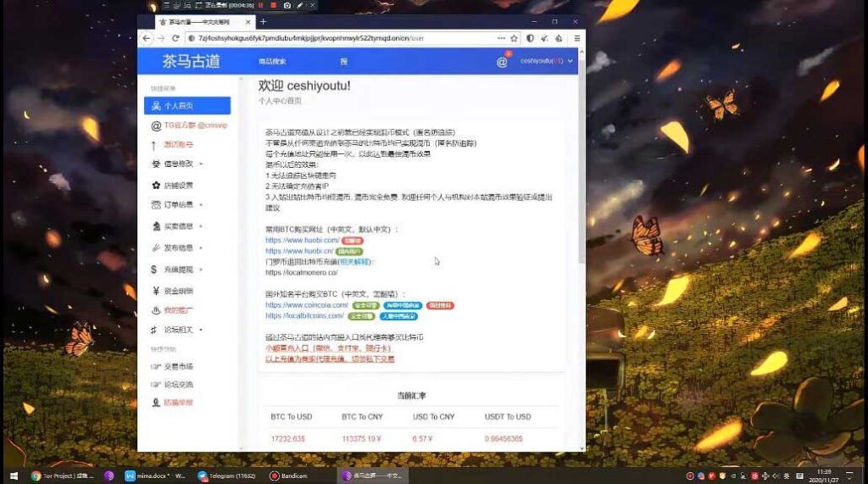
Task: Pause the screen recording
Action: pos(261,5)
